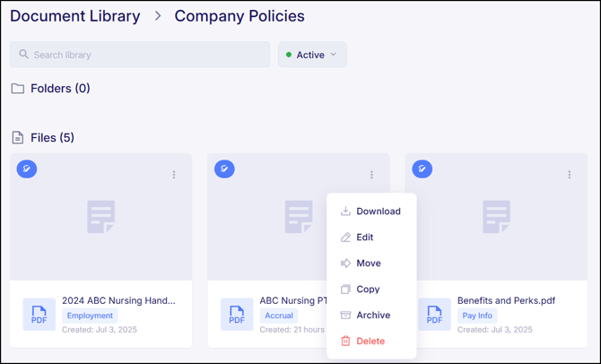Viewport: 601px width, 364px height.
Task: Click the Files (5) heading
Action: pos(53,137)
